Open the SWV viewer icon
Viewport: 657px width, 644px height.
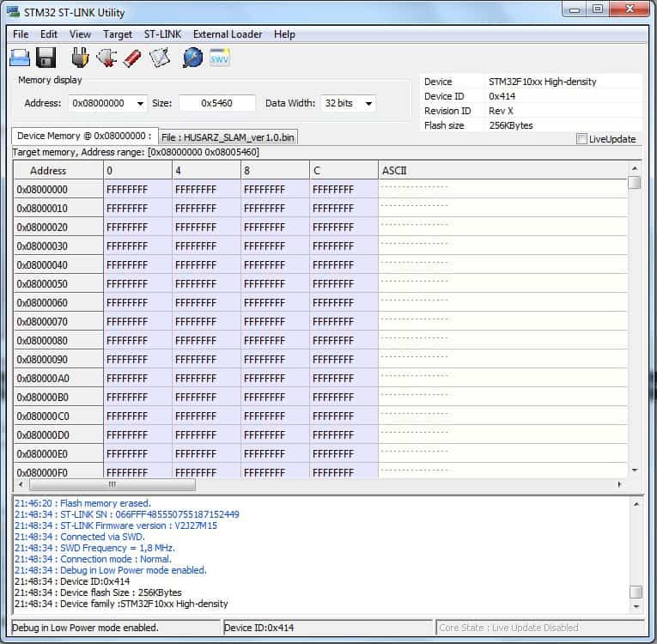tap(220, 58)
